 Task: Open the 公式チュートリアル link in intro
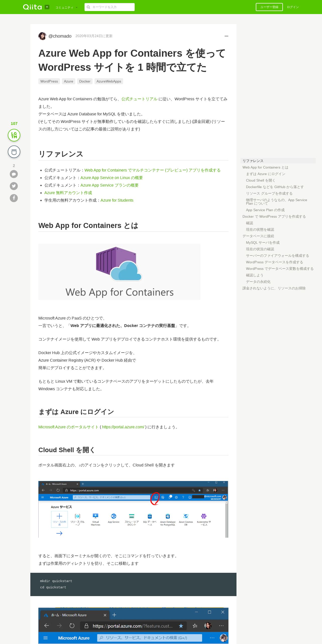[139, 99]
